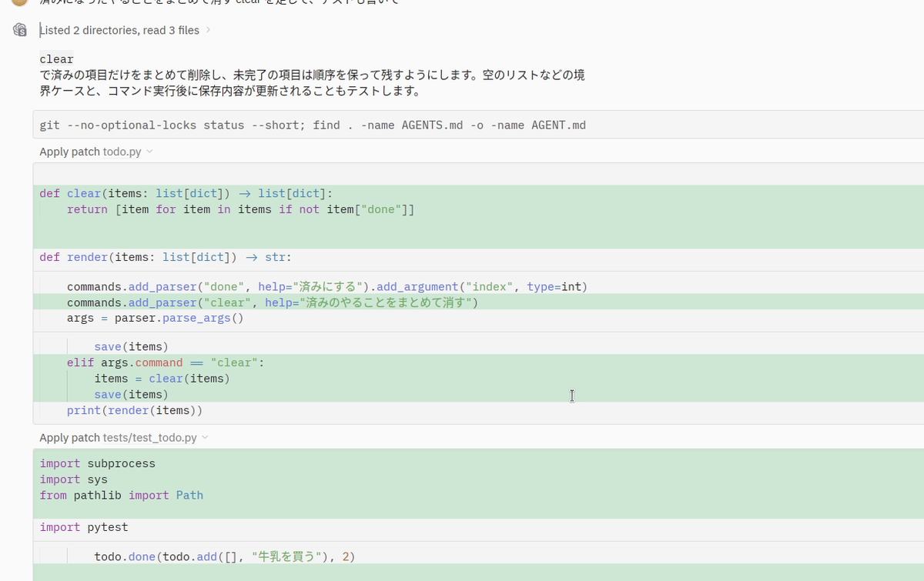
Task: Click the add_parser("clear") added line
Action: coord(273,302)
